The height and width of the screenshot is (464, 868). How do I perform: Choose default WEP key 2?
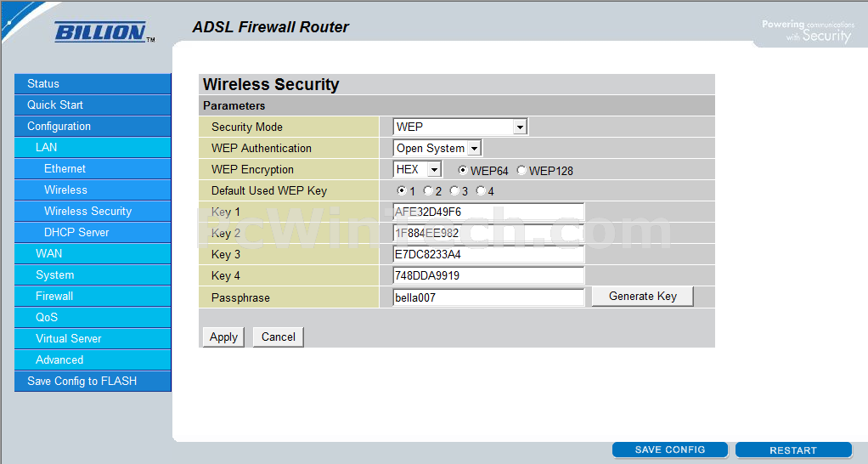[x=428, y=190]
